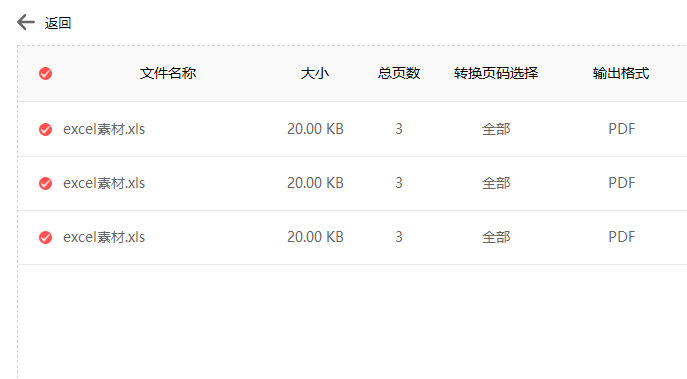The width and height of the screenshot is (687, 379).
Task: Click 20.00 KB size in second row
Action: coord(315,183)
